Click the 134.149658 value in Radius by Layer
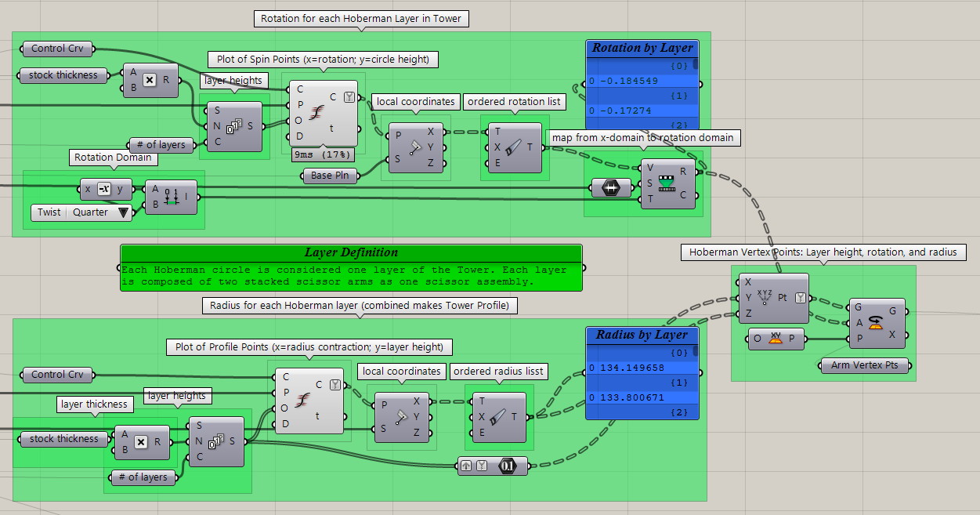Viewport: 980px width, 515px height. click(x=631, y=368)
